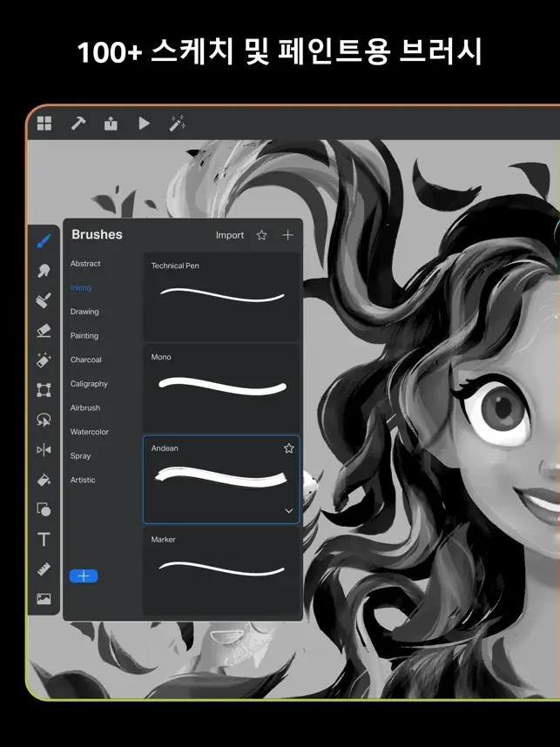The width and height of the screenshot is (560, 747).
Task: Open the gallery grid view
Action: [44, 124]
